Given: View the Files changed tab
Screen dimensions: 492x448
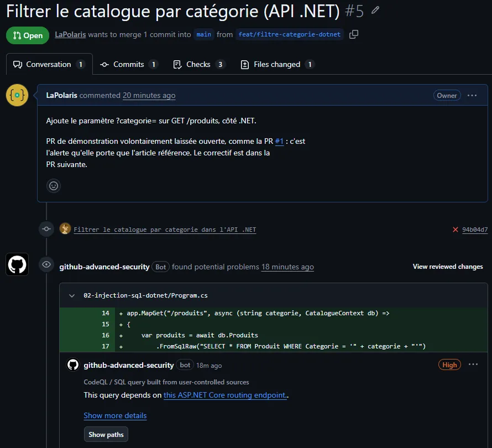Looking at the screenshot, I should click(278, 64).
